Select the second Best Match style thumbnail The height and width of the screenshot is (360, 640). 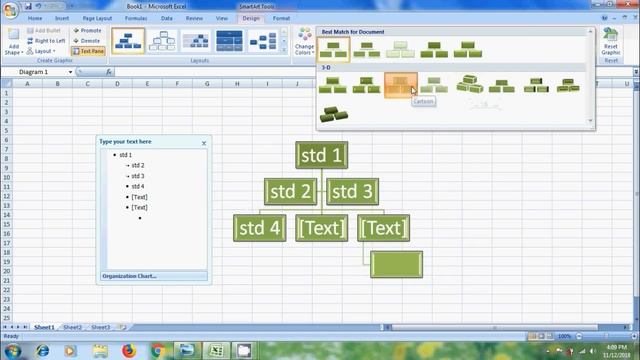tap(367, 49)
